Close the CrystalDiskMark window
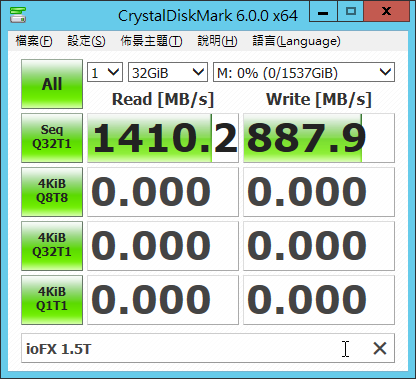 (x=387, y=12)
